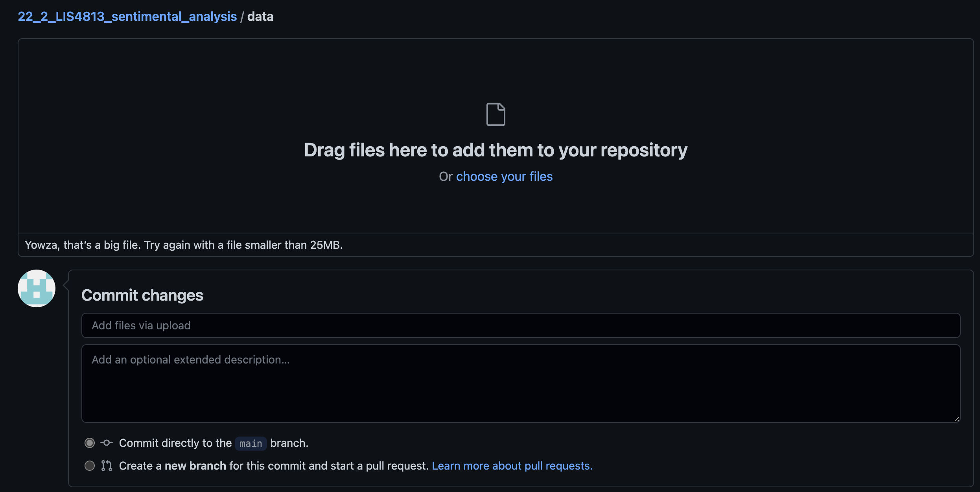
Task: Click 'new branch' bold text label
Action: [x=195, y=466]
